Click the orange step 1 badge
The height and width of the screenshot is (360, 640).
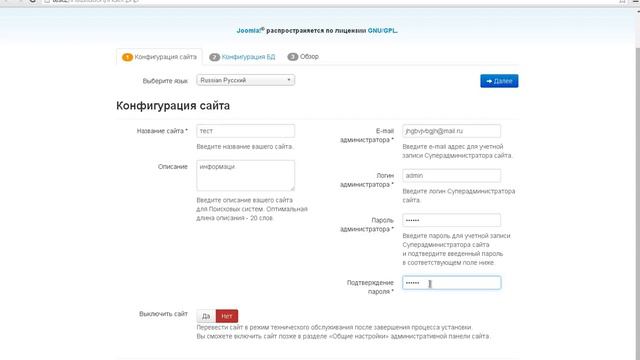point(127,57)
